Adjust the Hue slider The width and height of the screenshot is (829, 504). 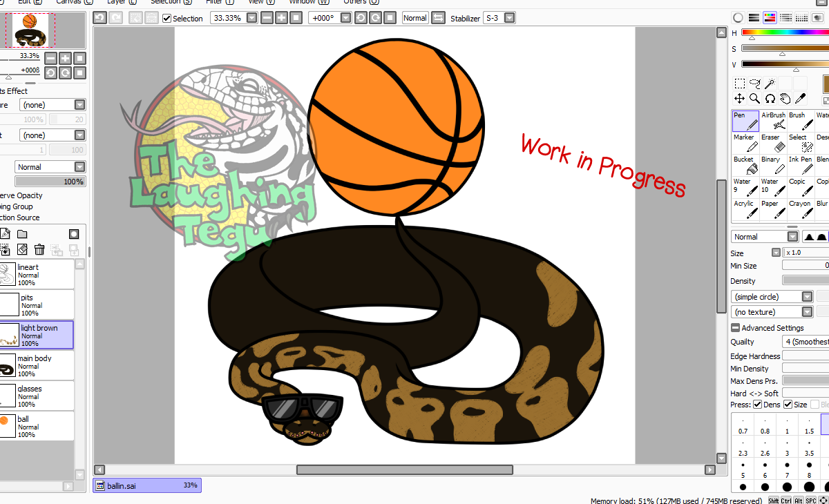(785, 32)
